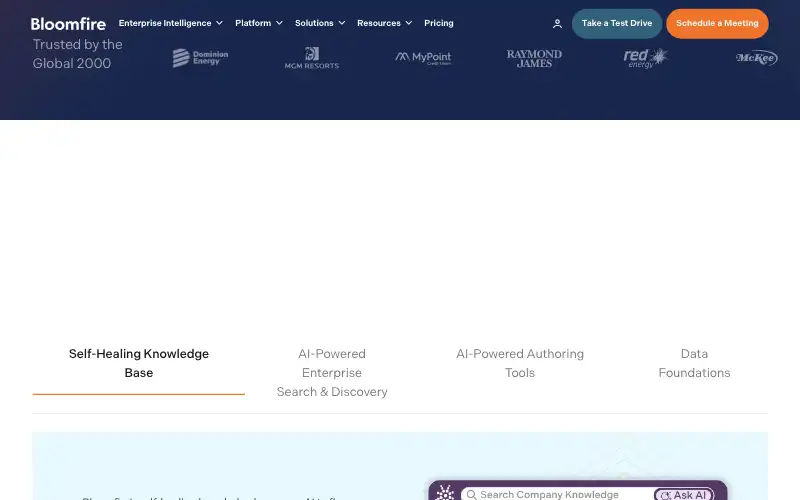The image size is (800, 500).
Task: Click Take a Test Drive button
Action: tap(617, 23)
